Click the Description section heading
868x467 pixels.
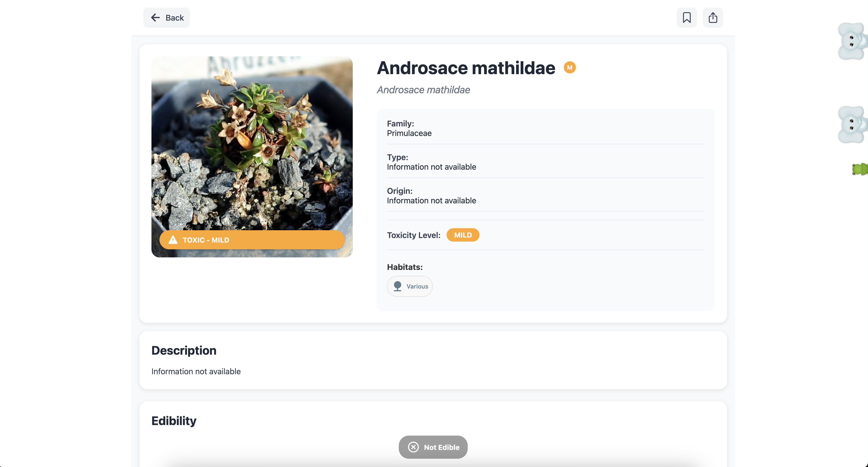184,351
